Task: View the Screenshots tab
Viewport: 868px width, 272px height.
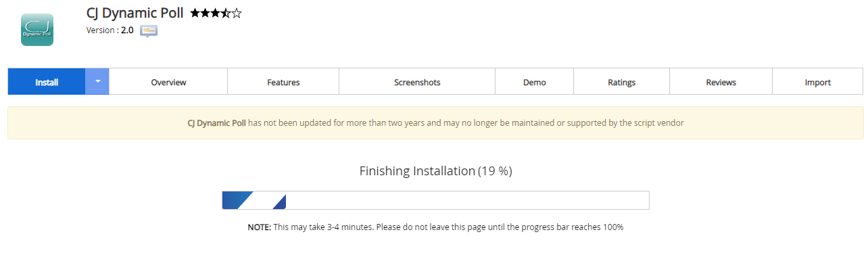Action: (417, 82)
